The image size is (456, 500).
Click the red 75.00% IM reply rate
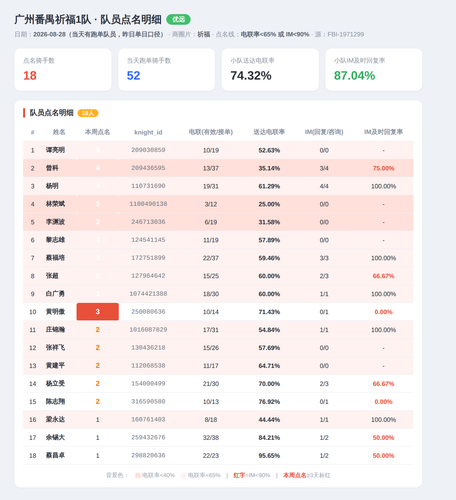383,168
